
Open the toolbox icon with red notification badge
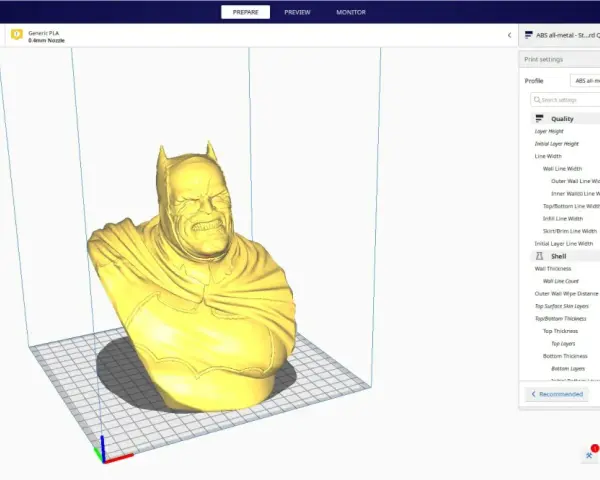tap(590, 455)
